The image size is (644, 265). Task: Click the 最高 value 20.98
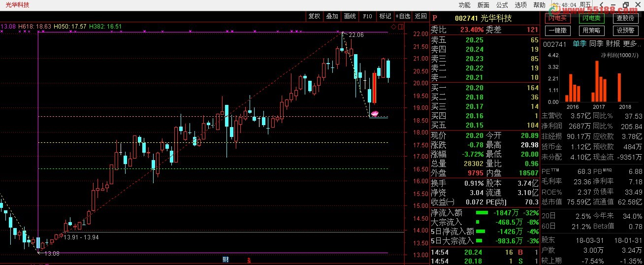(529, 145)
